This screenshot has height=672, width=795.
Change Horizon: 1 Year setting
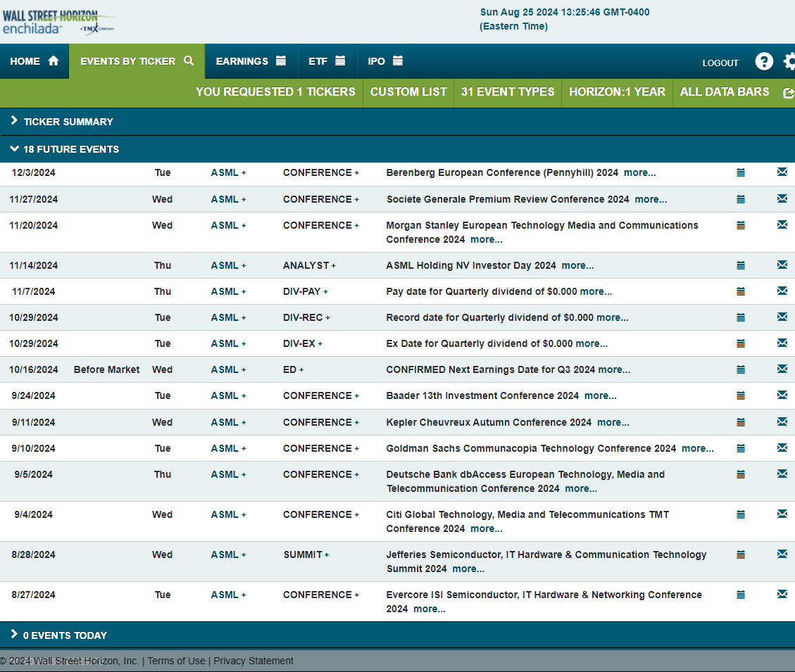pyautogui.click(x=617, y=91)
